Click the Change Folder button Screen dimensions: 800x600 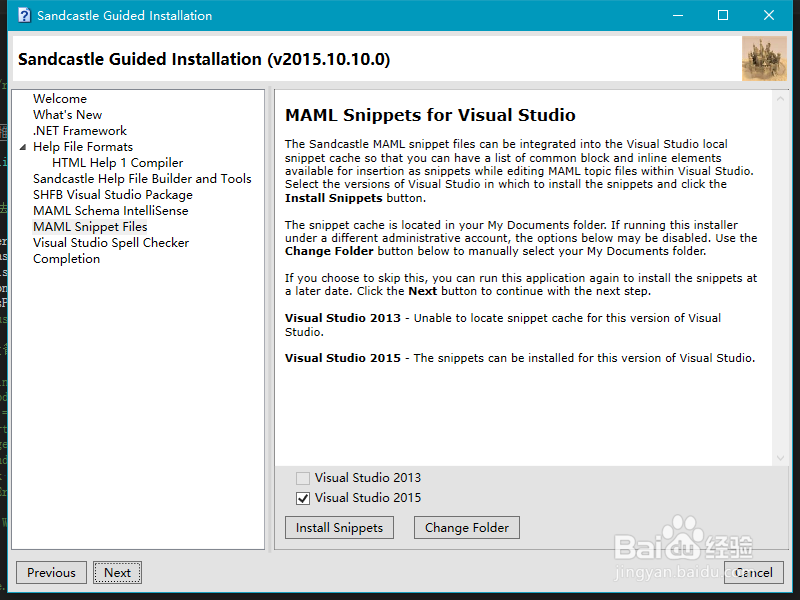coord(467,528)
